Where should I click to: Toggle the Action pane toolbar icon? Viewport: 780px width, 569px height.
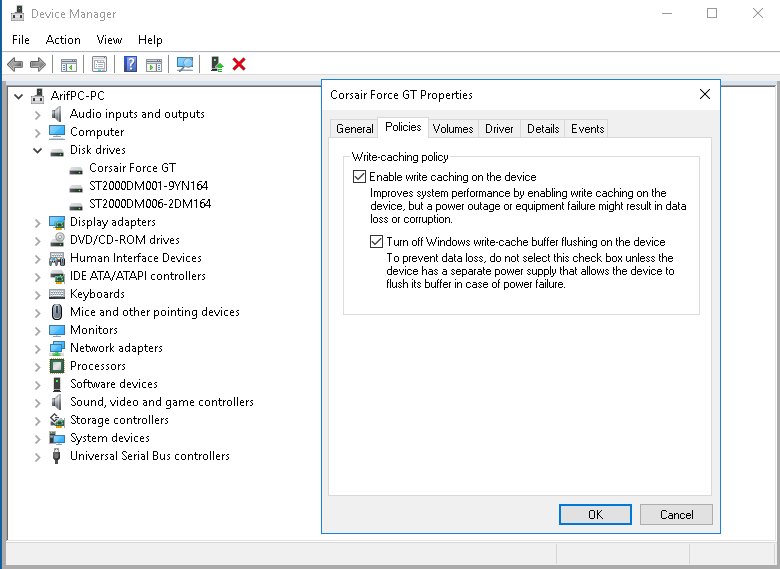154,64
